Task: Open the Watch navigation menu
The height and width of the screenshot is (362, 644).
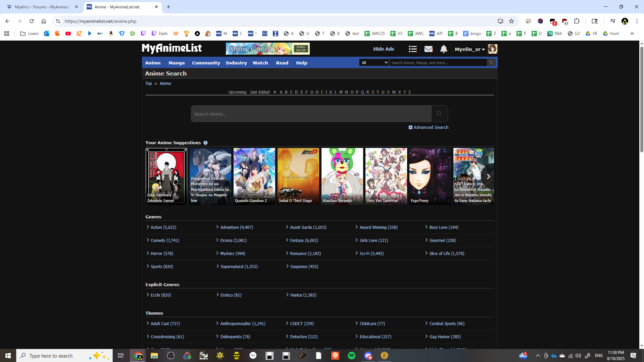Action: (x=260, y=63)
